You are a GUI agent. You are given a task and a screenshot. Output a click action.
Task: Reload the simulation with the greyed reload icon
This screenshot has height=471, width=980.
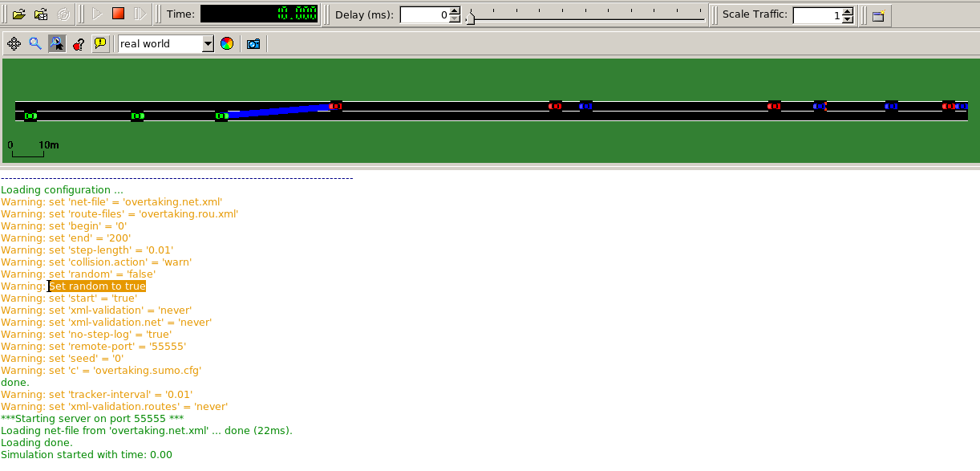[x=63, y=14]
